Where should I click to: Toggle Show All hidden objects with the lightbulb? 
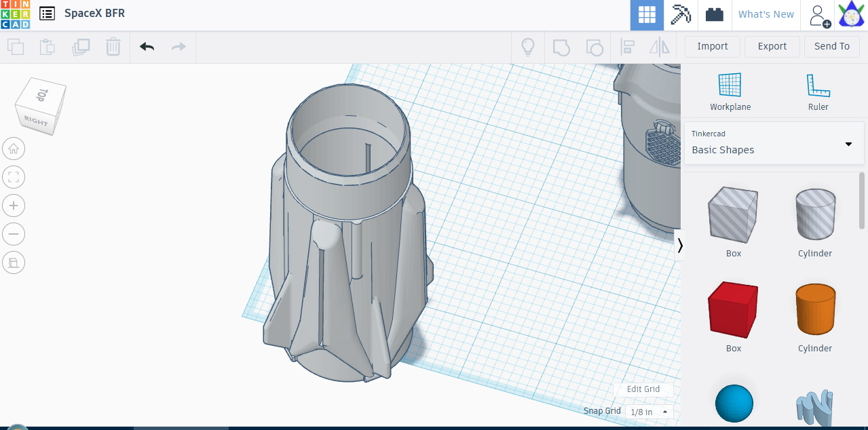[528, 46]
